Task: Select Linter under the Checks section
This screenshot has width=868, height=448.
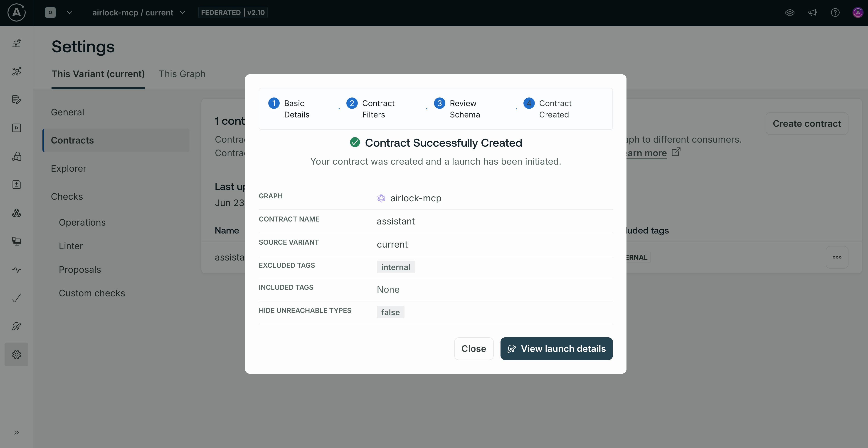Action: 70,246
